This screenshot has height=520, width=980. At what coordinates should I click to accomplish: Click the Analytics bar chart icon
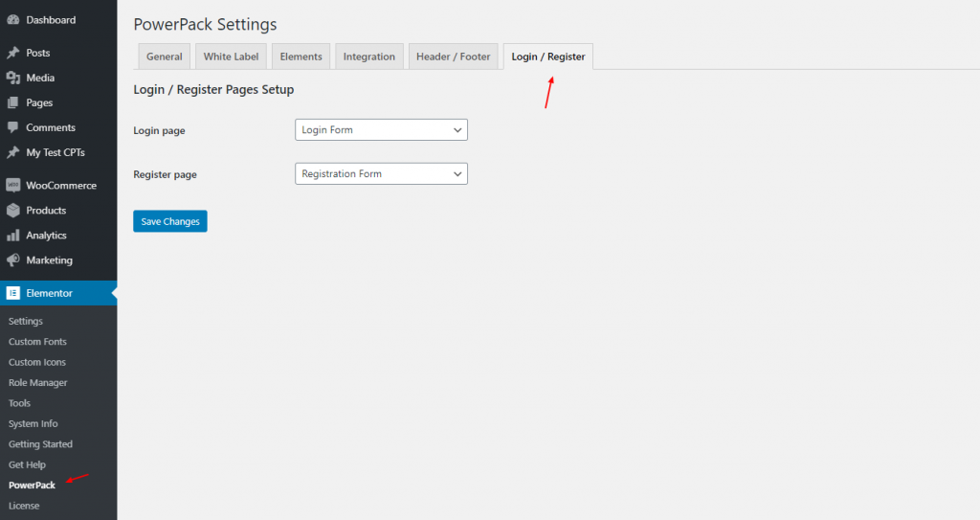tap(13, 236)
